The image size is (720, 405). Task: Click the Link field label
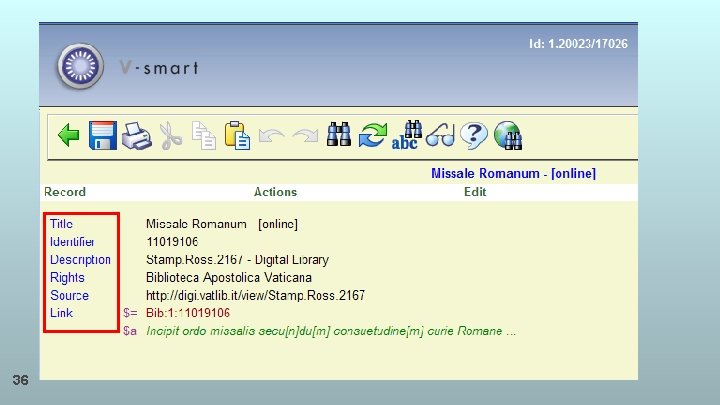point(61,313)
